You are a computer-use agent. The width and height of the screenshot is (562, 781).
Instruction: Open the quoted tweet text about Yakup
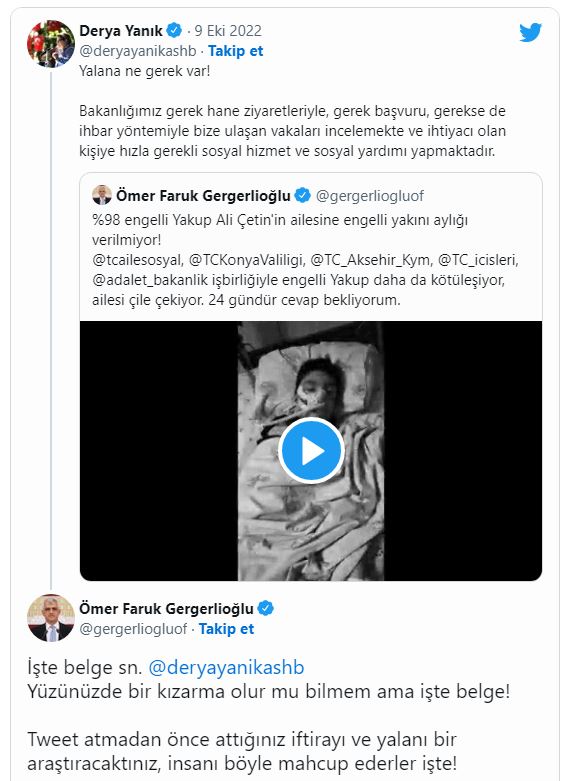[x=305, y=260]
